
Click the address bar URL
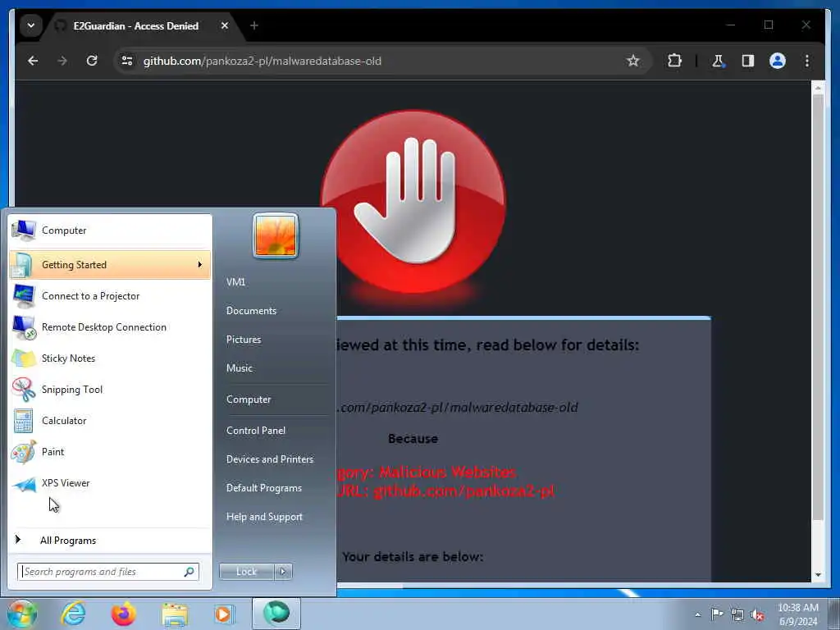tap(262, 61)
